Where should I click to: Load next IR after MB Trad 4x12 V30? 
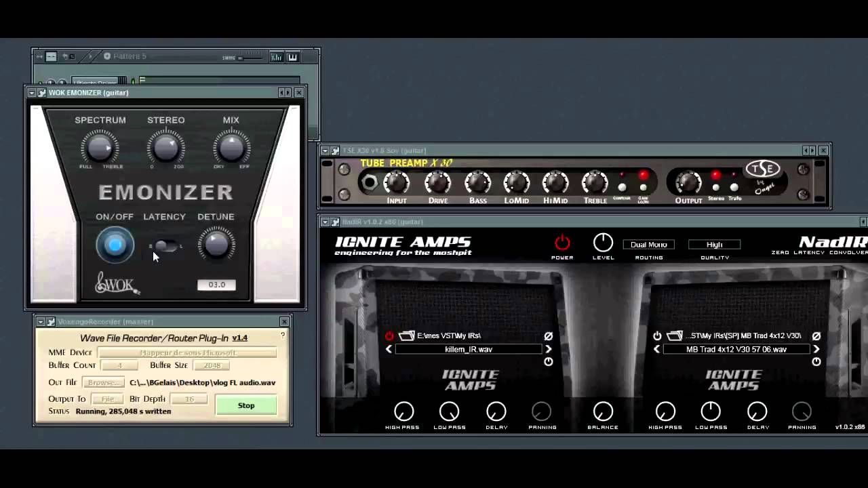pos(816,349)
